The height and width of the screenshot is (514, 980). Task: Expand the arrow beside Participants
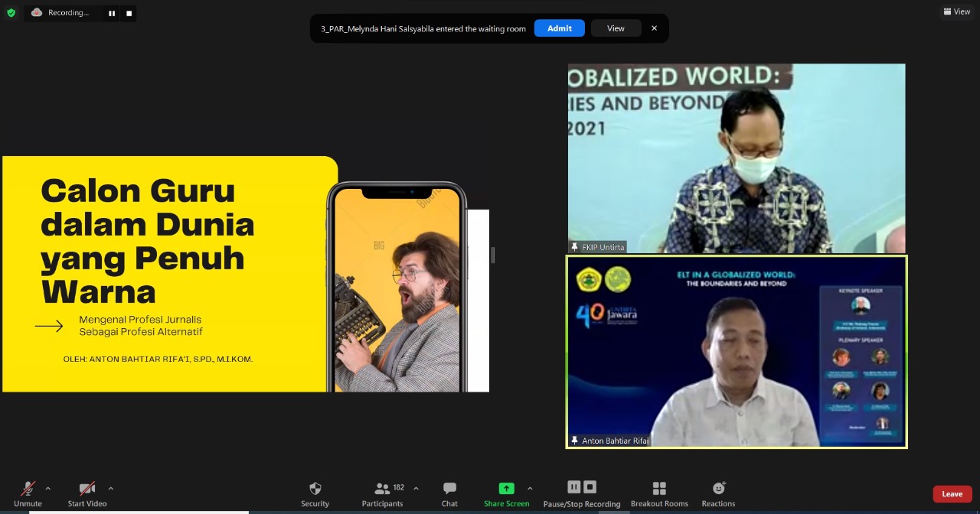pos(416,488)
